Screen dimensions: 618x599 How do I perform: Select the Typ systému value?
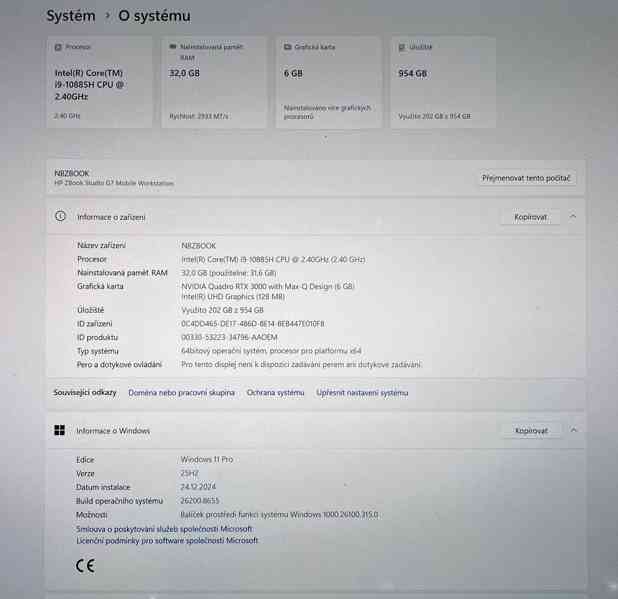[x=271, y=351]
